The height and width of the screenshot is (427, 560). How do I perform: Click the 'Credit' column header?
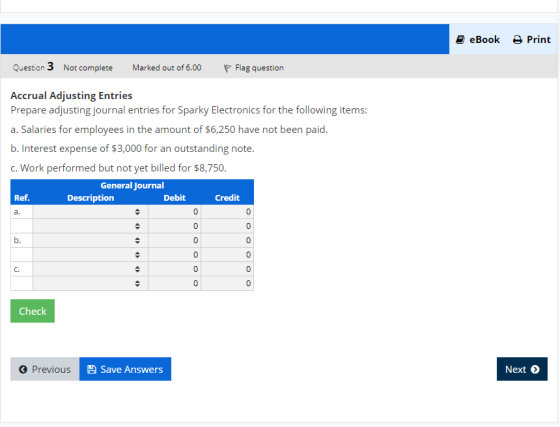pos(227,198)
